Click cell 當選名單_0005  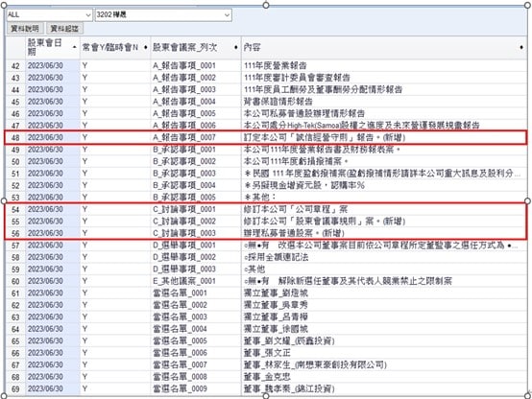[196, 341]
